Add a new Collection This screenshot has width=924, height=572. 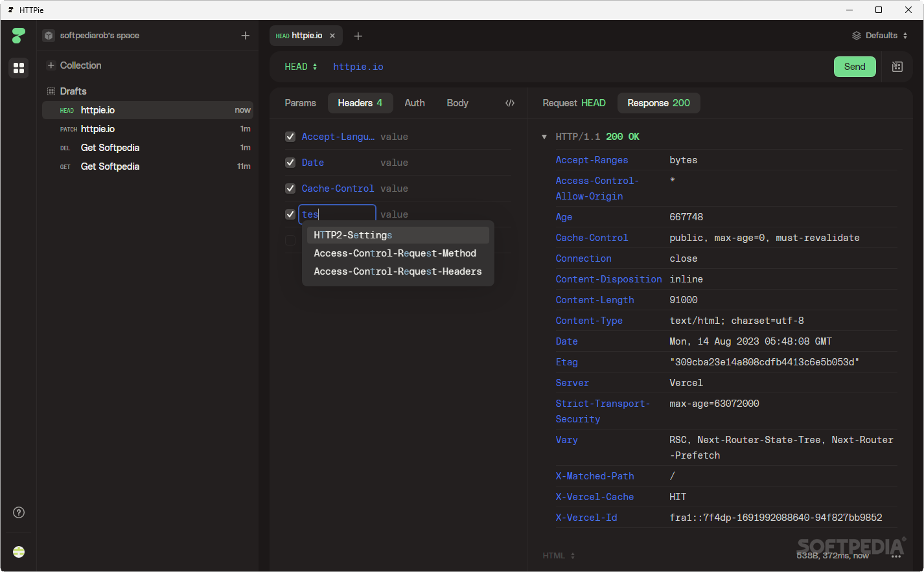(x=75, y=65)
